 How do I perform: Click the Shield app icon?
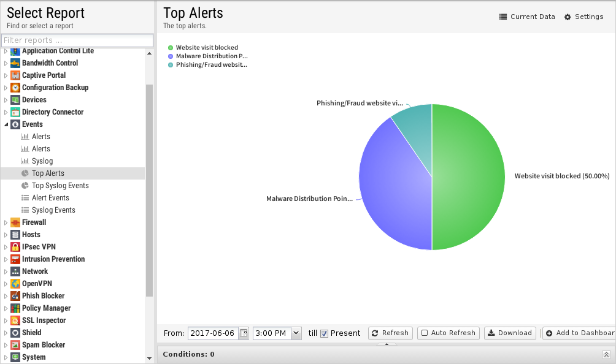click(15, 333)
